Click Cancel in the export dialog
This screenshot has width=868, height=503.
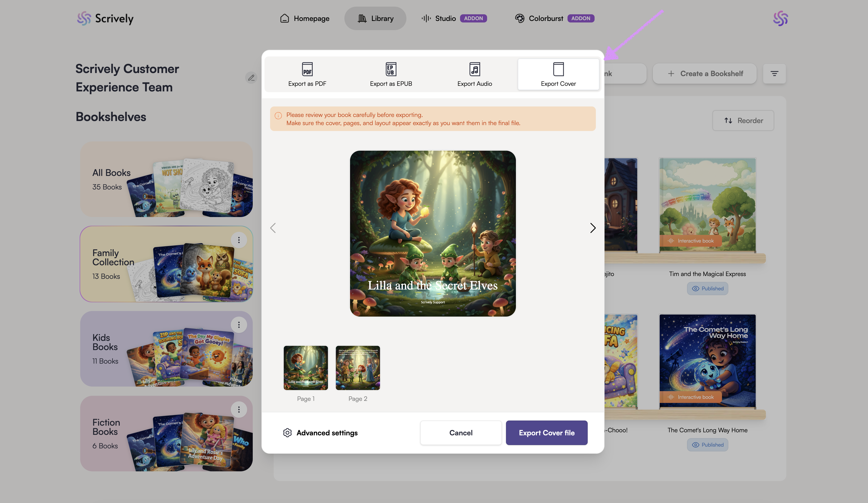[x=461, y=433]
